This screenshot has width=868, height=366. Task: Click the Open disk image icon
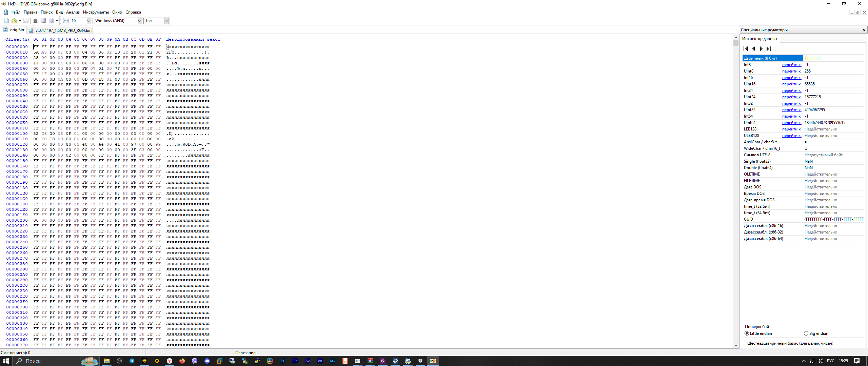pos(51,21)
